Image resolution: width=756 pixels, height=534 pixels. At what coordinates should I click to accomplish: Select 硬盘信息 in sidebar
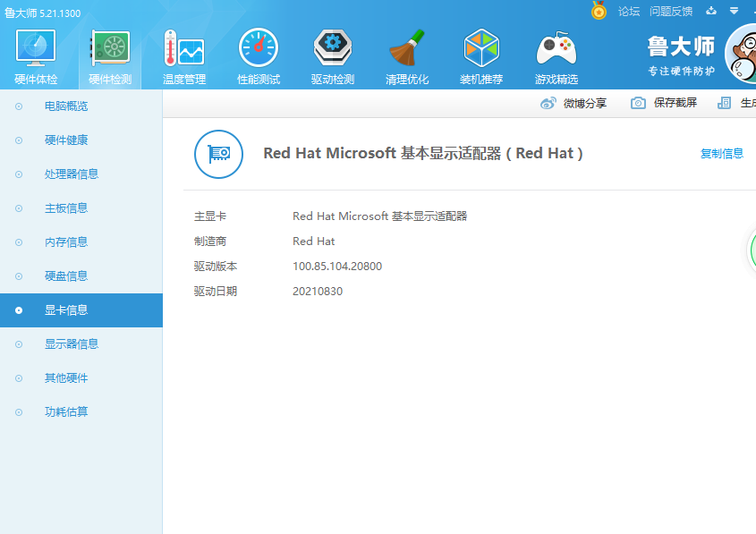click(81, 276)
